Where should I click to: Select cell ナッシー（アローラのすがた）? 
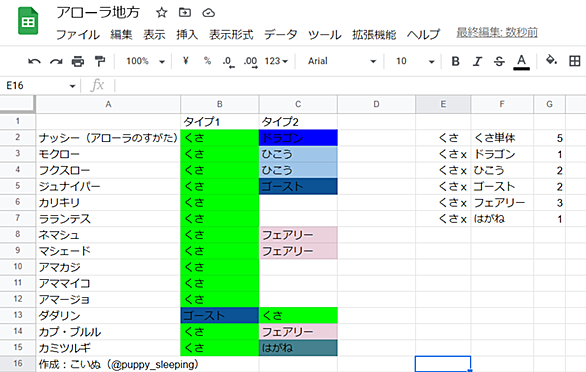coord(108,138)
